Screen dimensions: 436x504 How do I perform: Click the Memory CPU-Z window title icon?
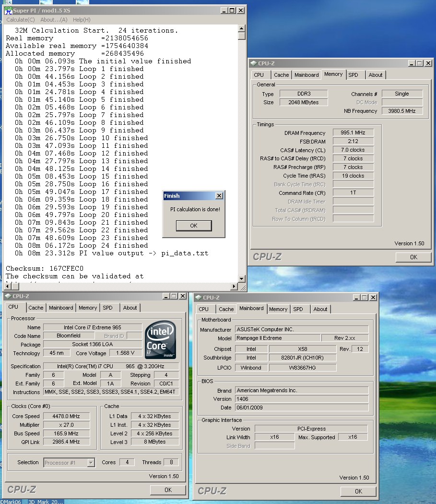[x=254, y=63]
